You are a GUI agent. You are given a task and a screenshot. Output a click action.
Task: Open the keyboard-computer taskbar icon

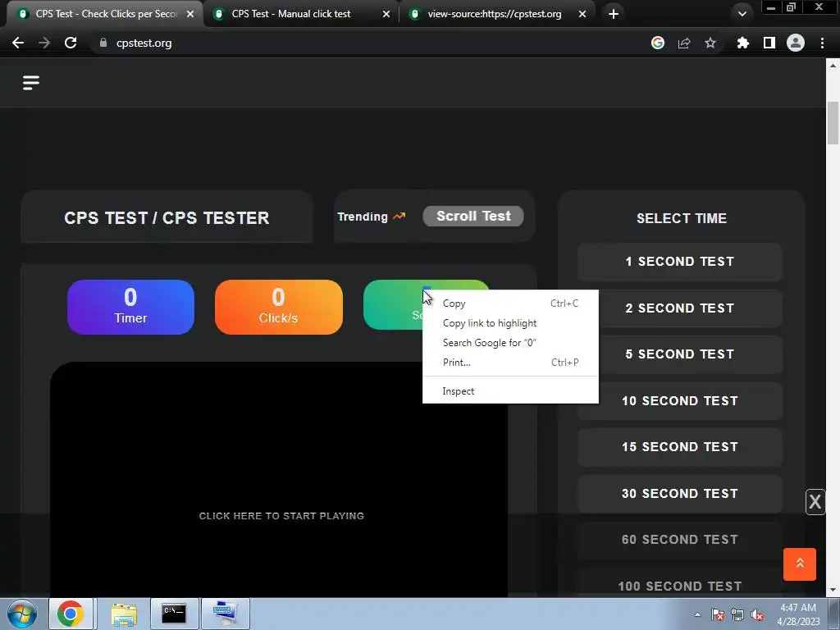226,614
